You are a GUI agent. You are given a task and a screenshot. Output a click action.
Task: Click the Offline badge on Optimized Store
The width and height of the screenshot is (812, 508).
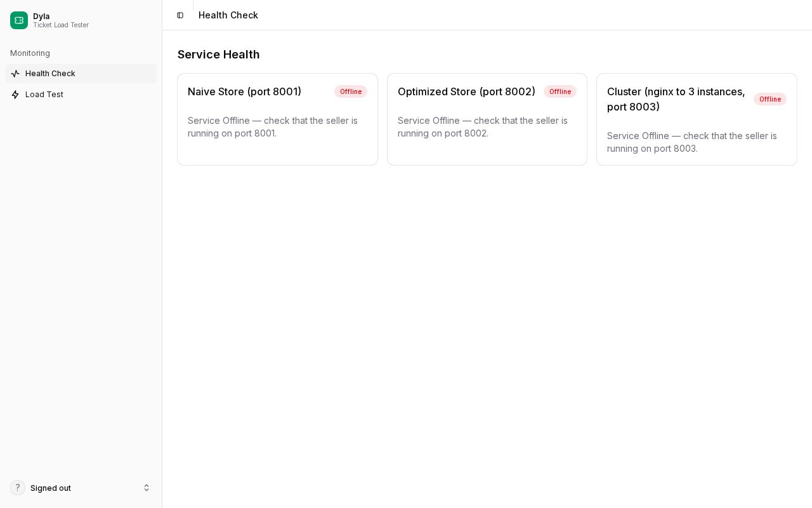(x=560, y=91)
